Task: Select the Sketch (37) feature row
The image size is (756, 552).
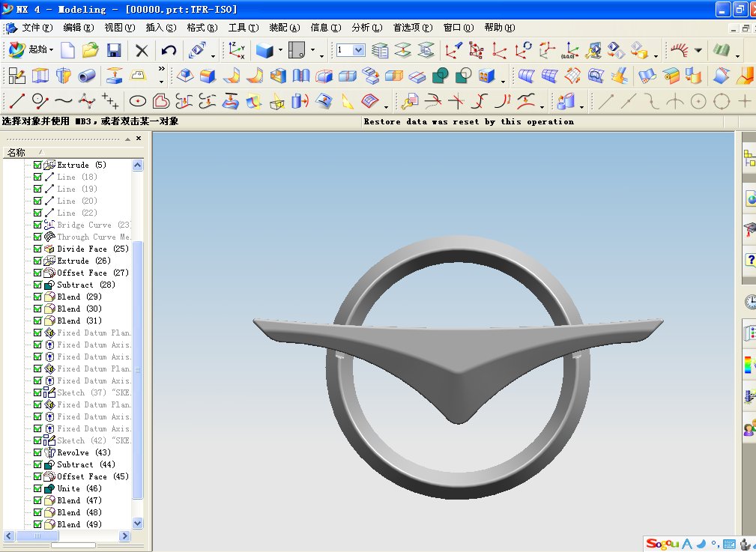Action: coord(87,392)
